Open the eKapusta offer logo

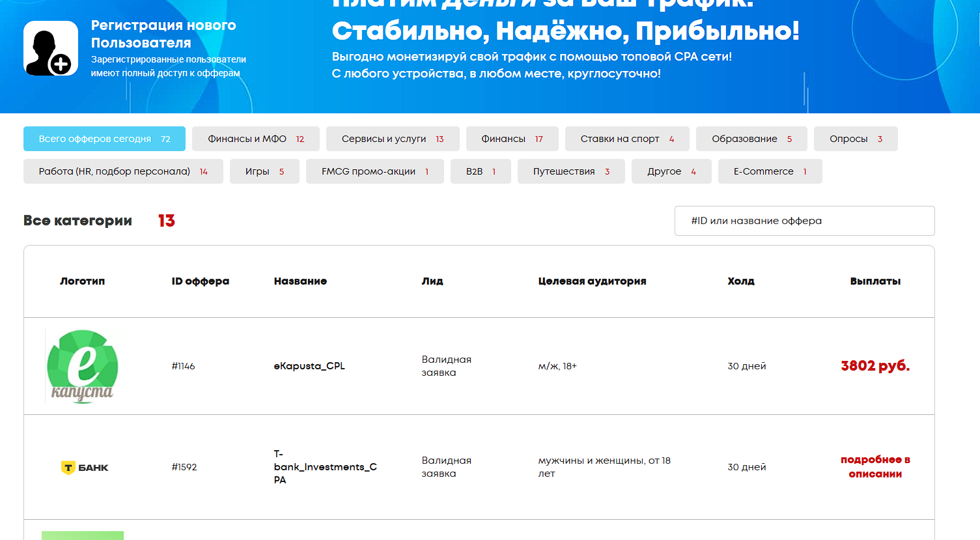(82, 366)
